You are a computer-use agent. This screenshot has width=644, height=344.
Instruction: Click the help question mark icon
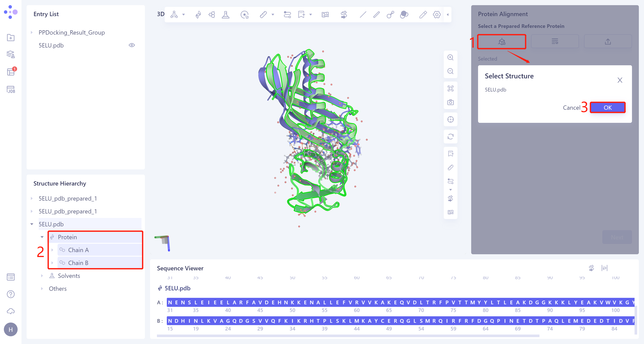(11, 294)
